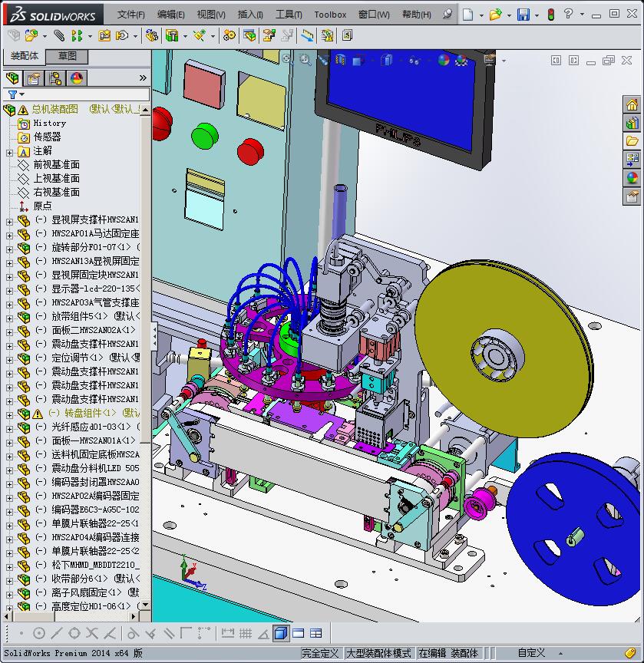Click the Mate paperclip icon
Viewport: 644px width, 663px height.
click(x=59, y=35)
